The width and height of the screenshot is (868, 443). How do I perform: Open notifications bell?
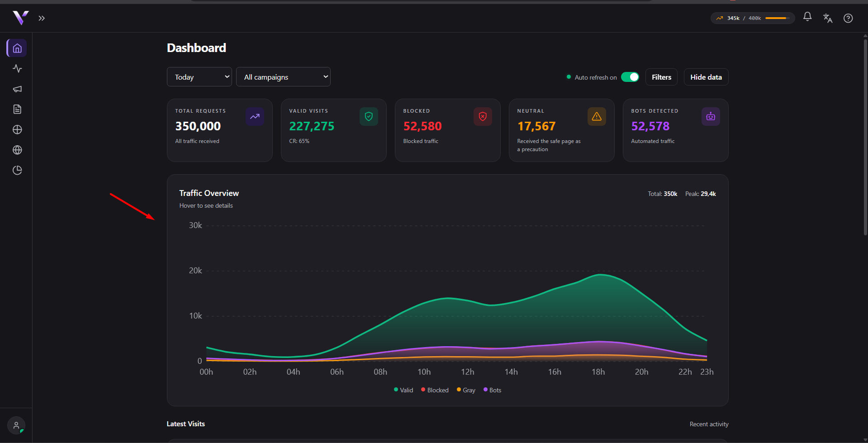(807, 17)
